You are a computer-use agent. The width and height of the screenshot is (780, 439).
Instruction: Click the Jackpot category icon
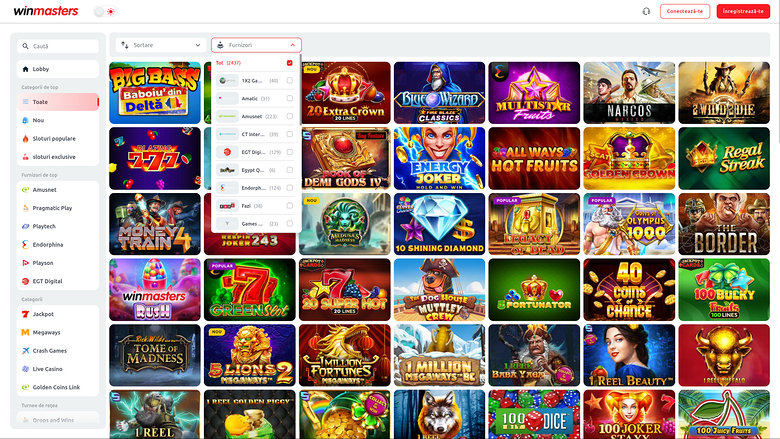point(25,314)
